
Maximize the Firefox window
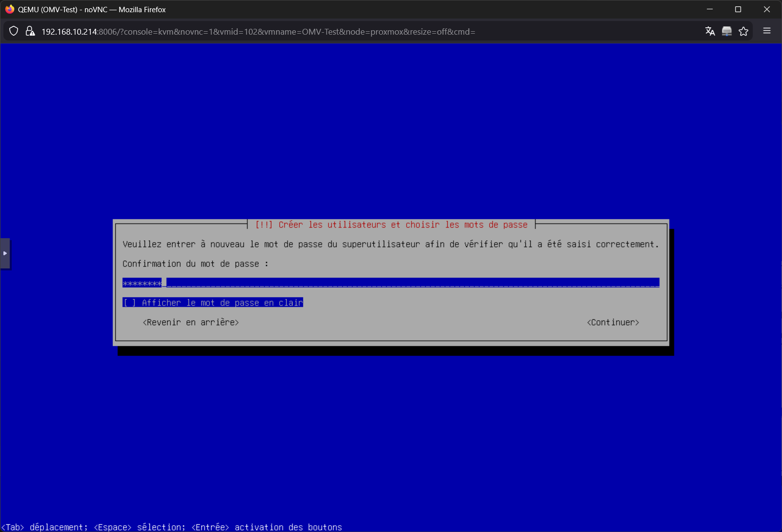pyautogui.click(x=738, y=9)
